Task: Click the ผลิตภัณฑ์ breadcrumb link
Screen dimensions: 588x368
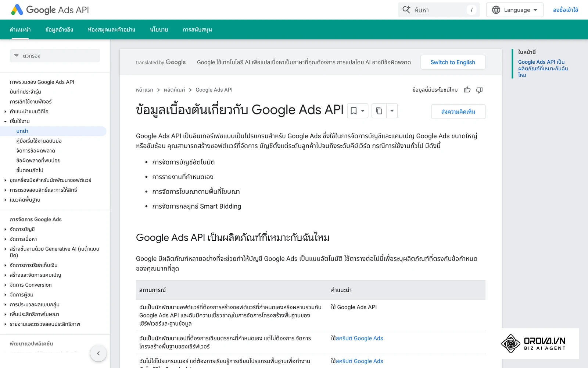Action: [175, 90]
